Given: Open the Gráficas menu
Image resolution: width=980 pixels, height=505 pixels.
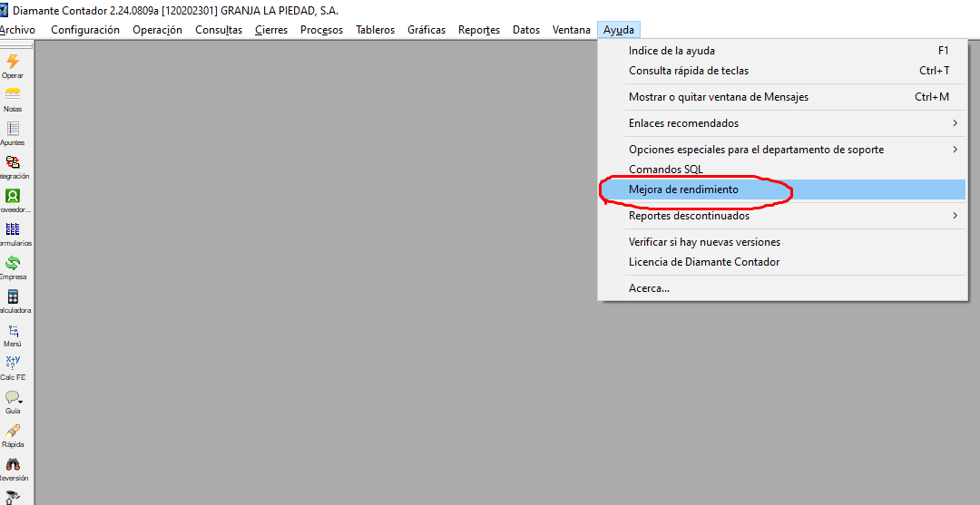Looking at the screenshot, I should [x=426, y=29].
